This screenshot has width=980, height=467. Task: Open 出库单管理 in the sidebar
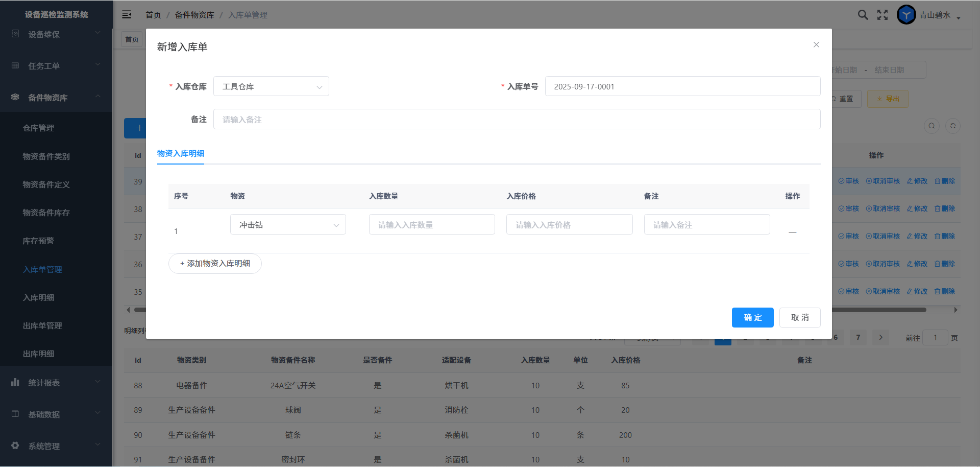pyautogui.click(x=42, y=325)
